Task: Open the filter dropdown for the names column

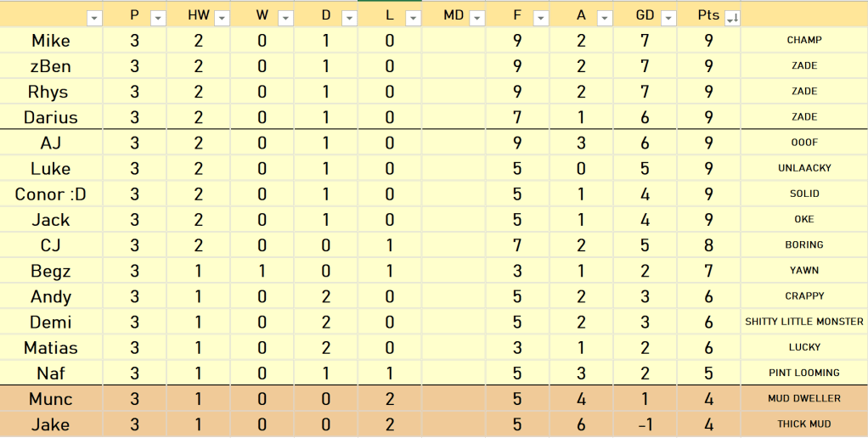Action: (x=94, y=18)
